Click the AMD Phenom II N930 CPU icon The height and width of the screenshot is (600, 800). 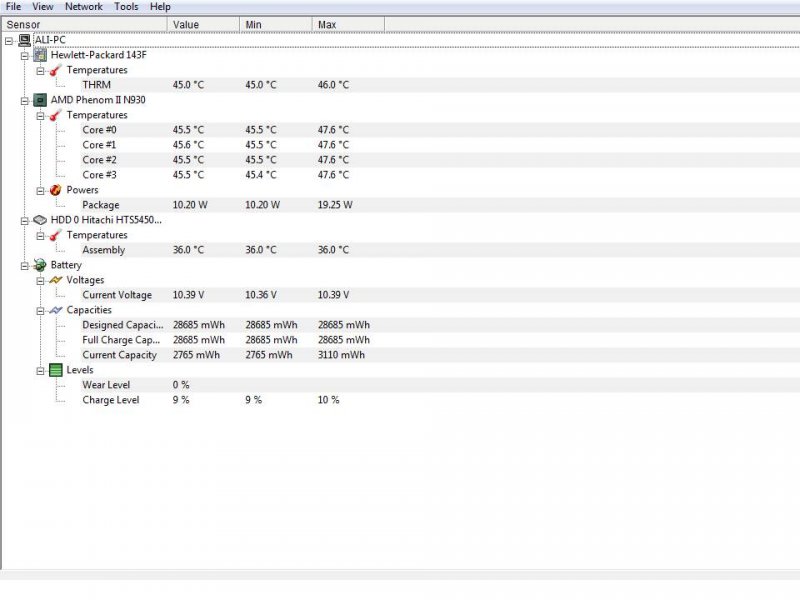pos(40,100)
